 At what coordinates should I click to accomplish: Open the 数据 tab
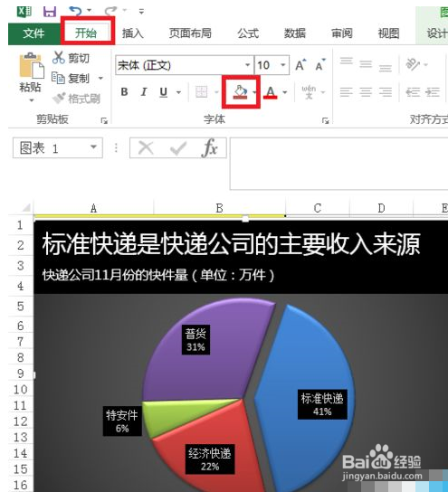click(x=295, y=33)
